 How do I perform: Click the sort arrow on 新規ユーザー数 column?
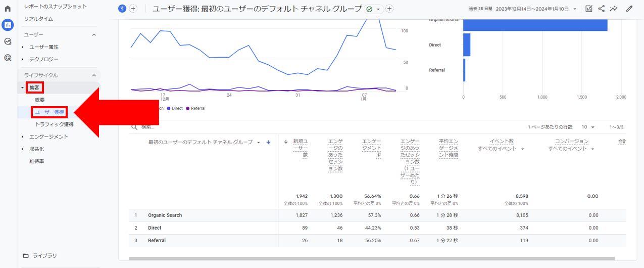pyautogui.click(x=286, y=142)
